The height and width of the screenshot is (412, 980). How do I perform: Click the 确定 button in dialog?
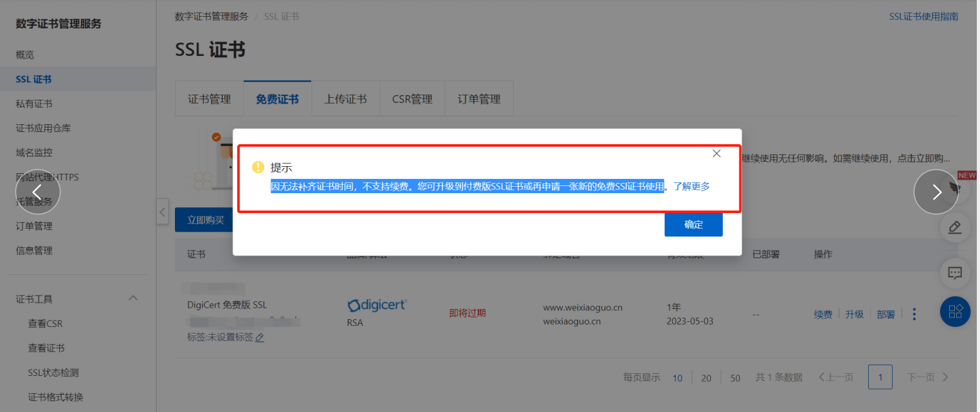693,225
